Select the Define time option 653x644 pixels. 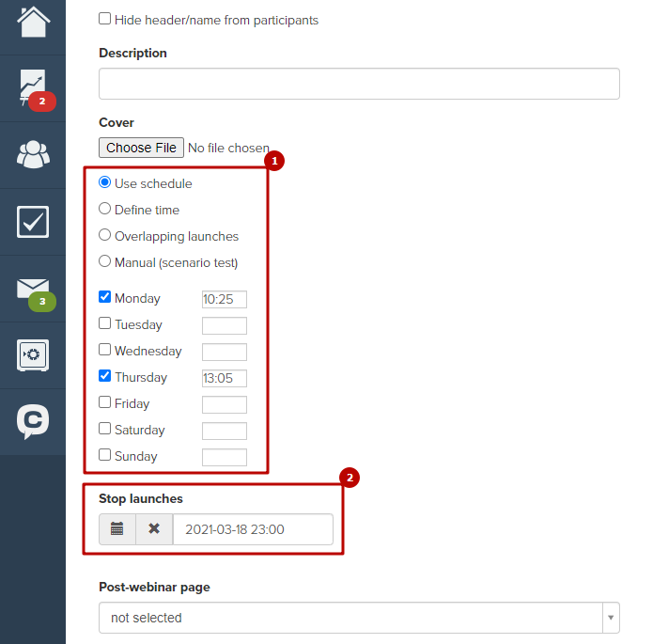click(x=104, y=209)
